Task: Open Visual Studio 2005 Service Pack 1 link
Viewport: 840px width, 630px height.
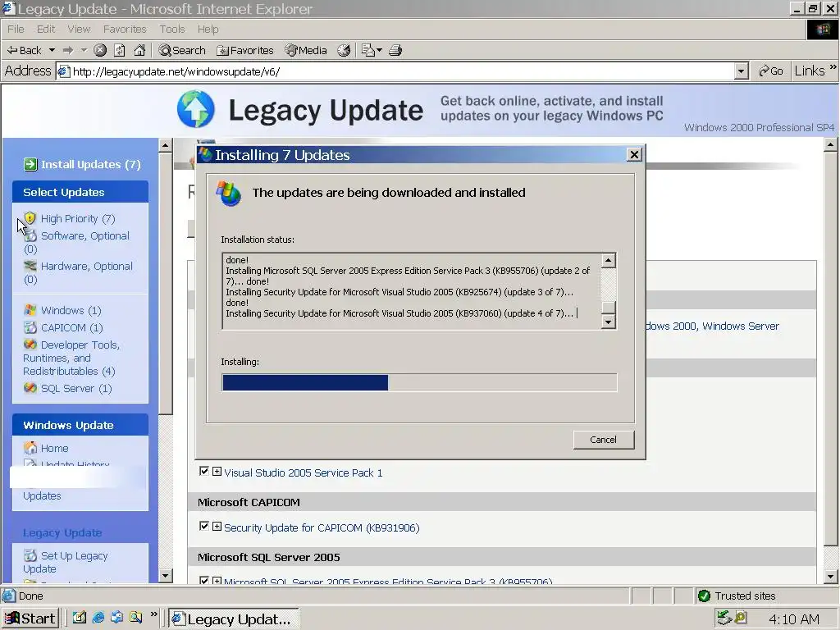Action: point(304,473)
